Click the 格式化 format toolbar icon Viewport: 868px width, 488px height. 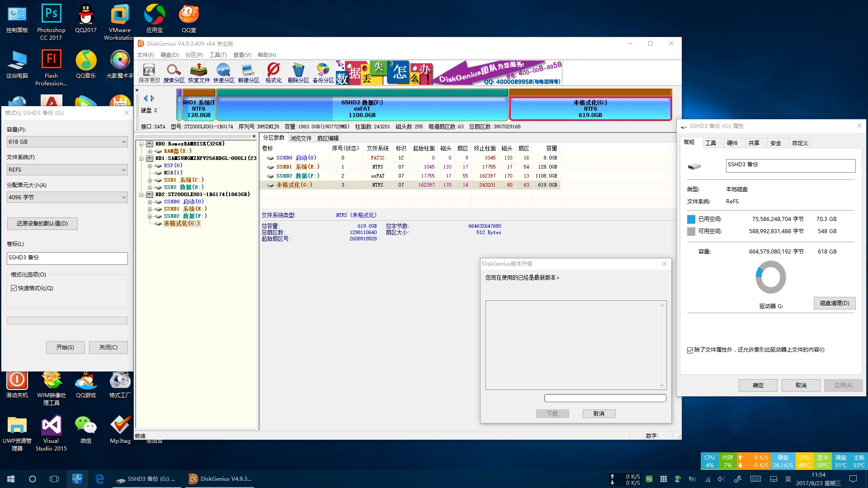pos(274,73)
